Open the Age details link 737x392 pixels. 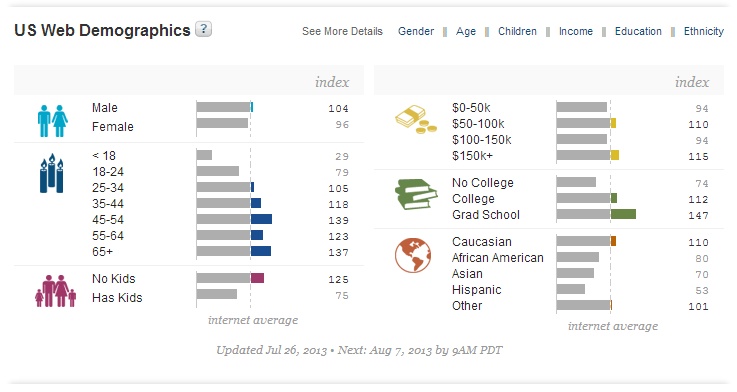click(466, 31)
